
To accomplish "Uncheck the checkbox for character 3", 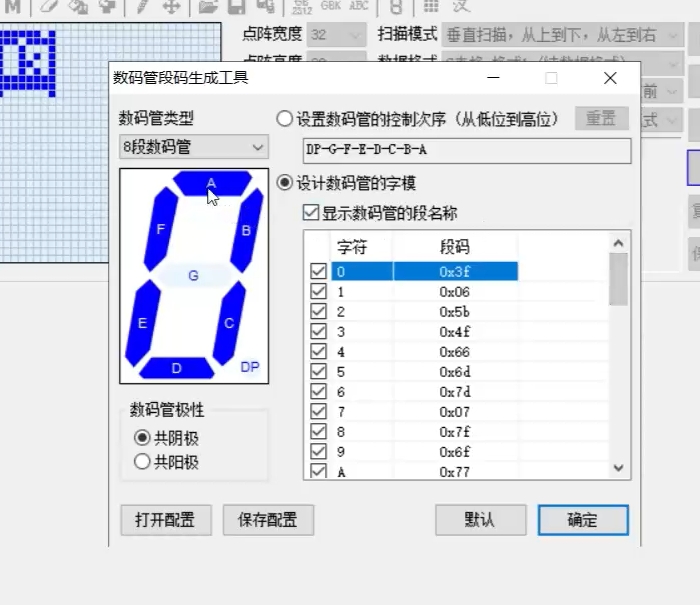I will pyautogui.click(x=318, y=332).
